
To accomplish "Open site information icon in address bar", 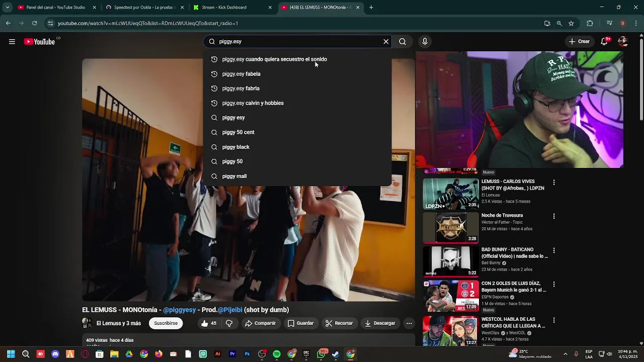I will click(x=50, y=23).
